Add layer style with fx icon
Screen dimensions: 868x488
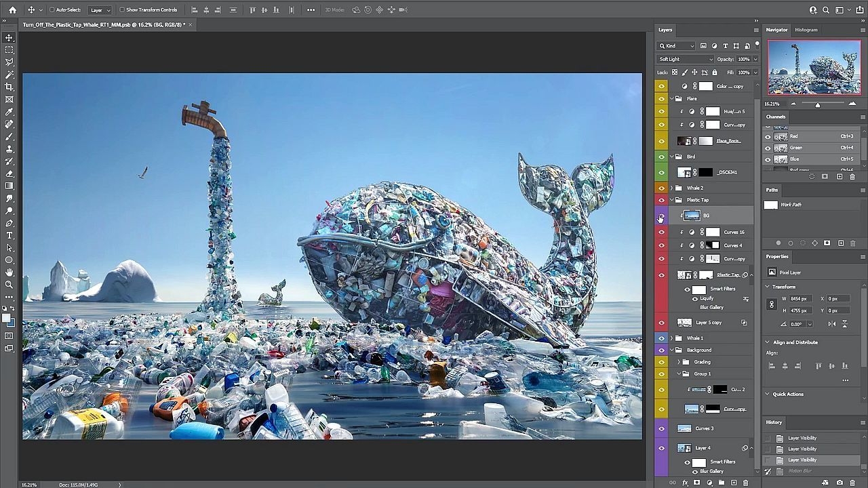click(x=686, y=483)
